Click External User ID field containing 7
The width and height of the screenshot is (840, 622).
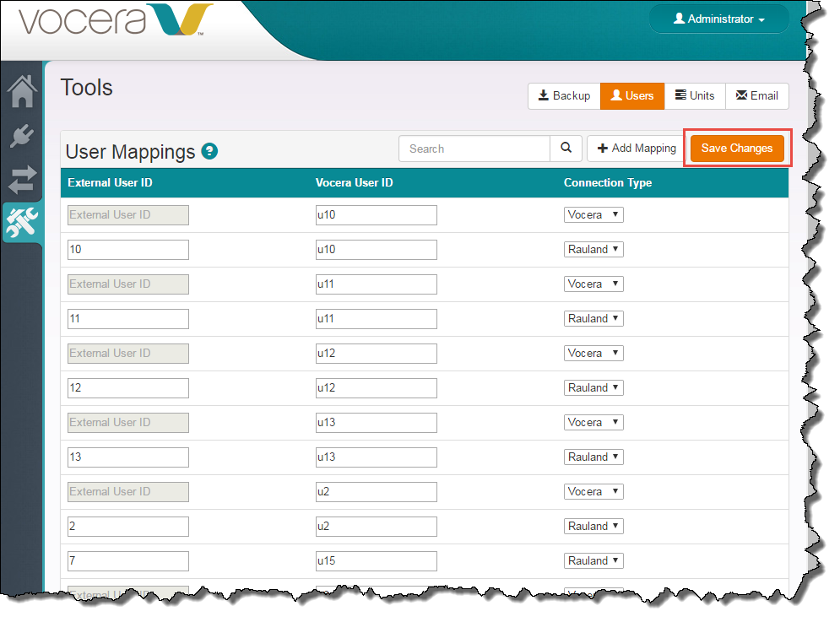pyautogui.click(x=128, y=561)
